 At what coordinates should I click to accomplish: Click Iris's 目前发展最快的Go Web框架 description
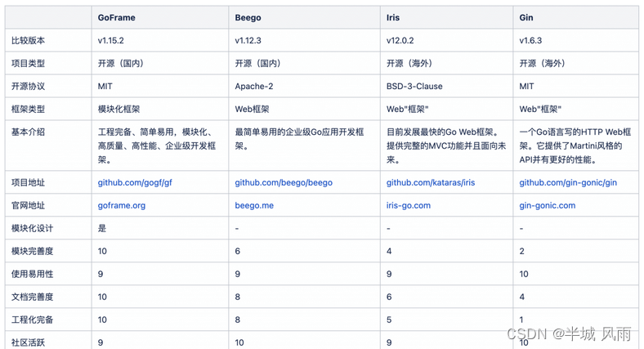[x=446, y=145]
